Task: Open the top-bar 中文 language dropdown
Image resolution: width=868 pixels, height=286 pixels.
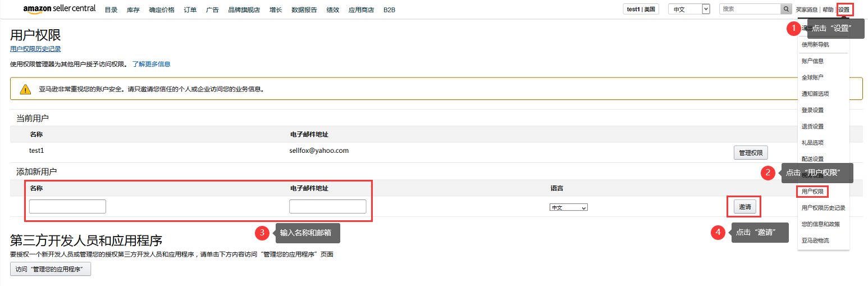Action: 689,9
